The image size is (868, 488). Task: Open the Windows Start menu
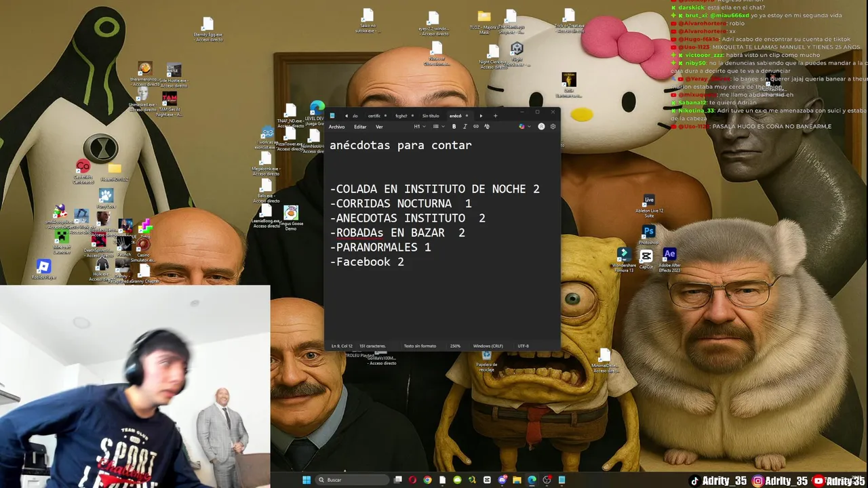[x=307, y=480]
